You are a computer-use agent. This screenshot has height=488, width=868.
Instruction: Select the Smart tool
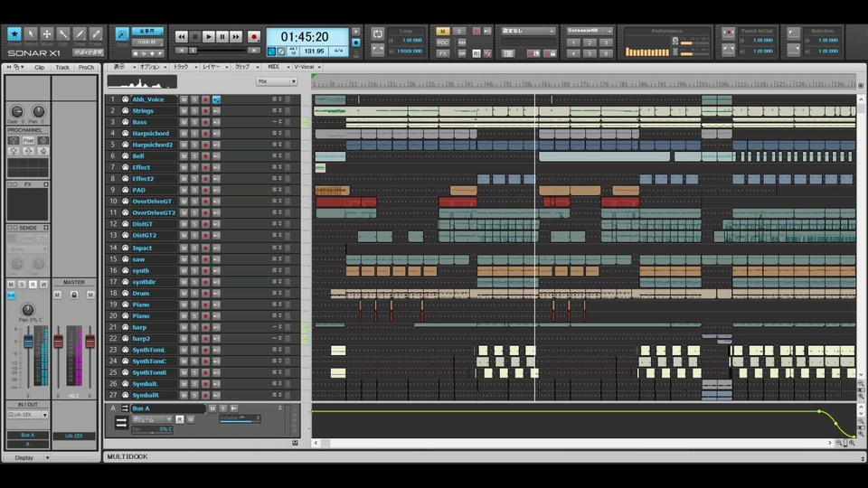(14, 35)
